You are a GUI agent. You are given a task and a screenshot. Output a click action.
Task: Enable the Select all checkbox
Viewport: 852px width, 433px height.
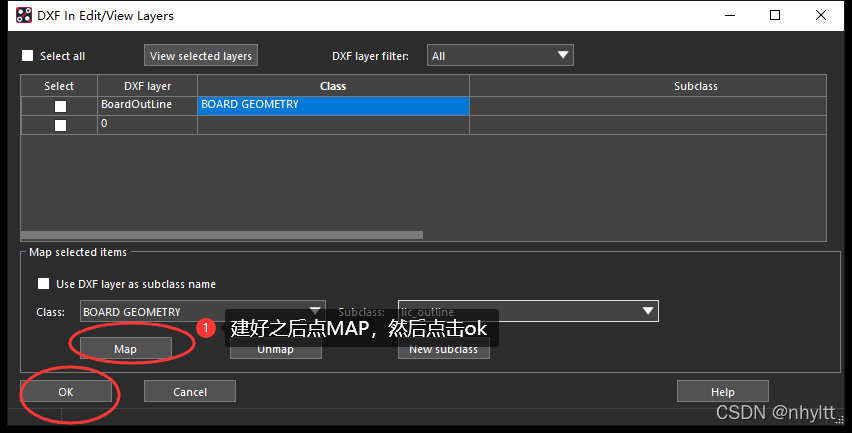pyautogui.click(x=28, y=56)
